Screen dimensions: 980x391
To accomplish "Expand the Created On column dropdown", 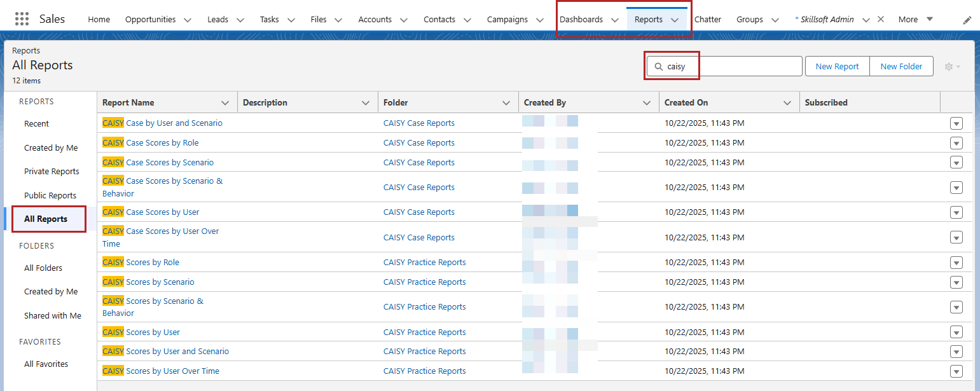I will point(787,103).
